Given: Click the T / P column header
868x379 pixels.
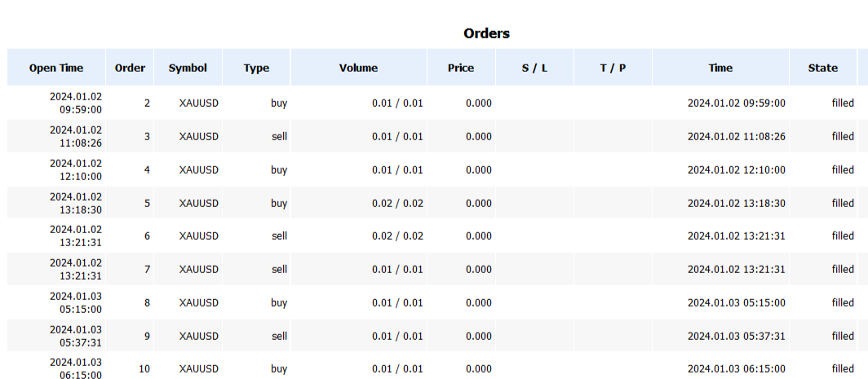Looking at the screenshot, I should click(613, 68).
